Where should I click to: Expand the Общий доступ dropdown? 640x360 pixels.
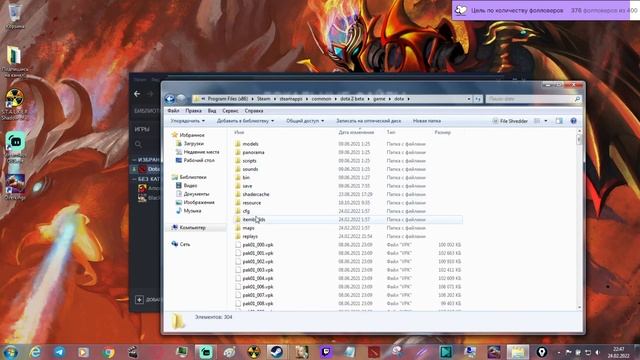click(305, 121)
